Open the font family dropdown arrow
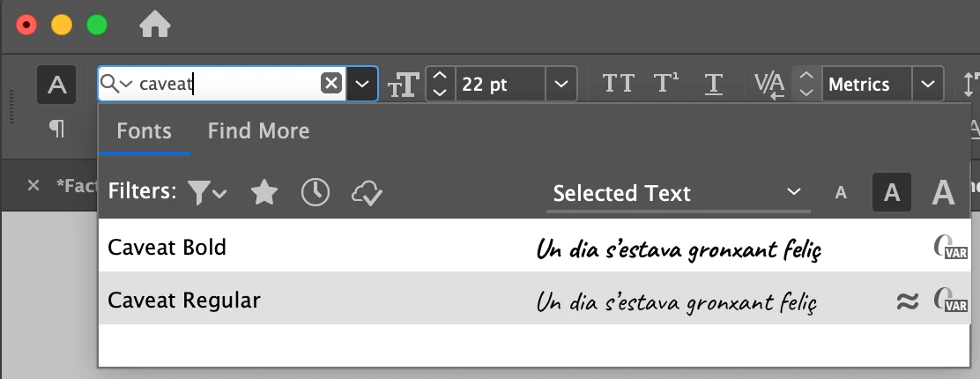The width and height of the screenshot is (980, 379). tap(362, 83)
